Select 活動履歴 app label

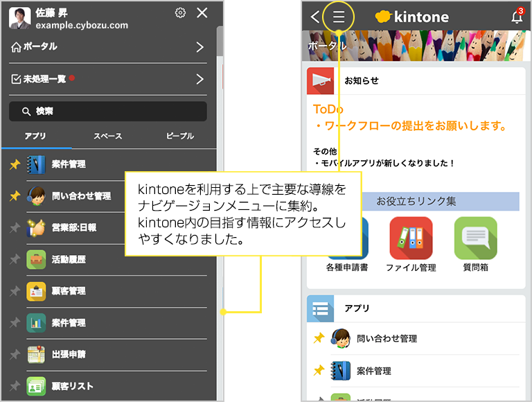point(69,259)
